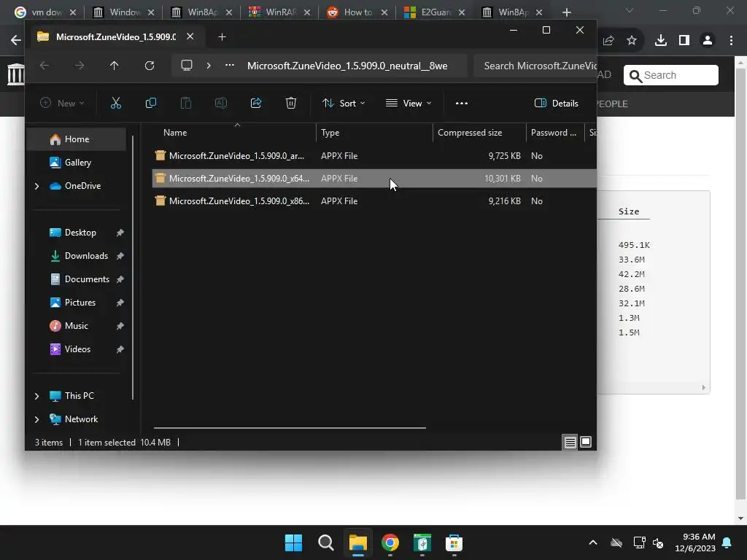This screenshot has height=560, width=747.
Task: Open the New dropdown menu
Action: pos(62,104)
